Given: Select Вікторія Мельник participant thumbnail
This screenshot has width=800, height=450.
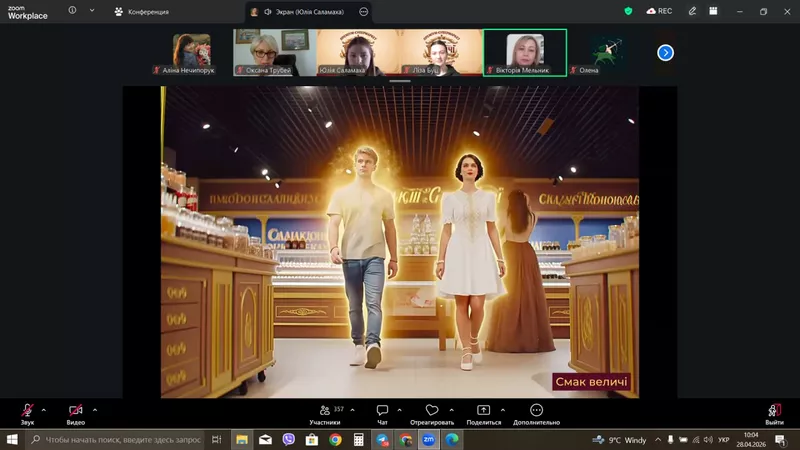Looking at the screenshot, I should 525,53.
